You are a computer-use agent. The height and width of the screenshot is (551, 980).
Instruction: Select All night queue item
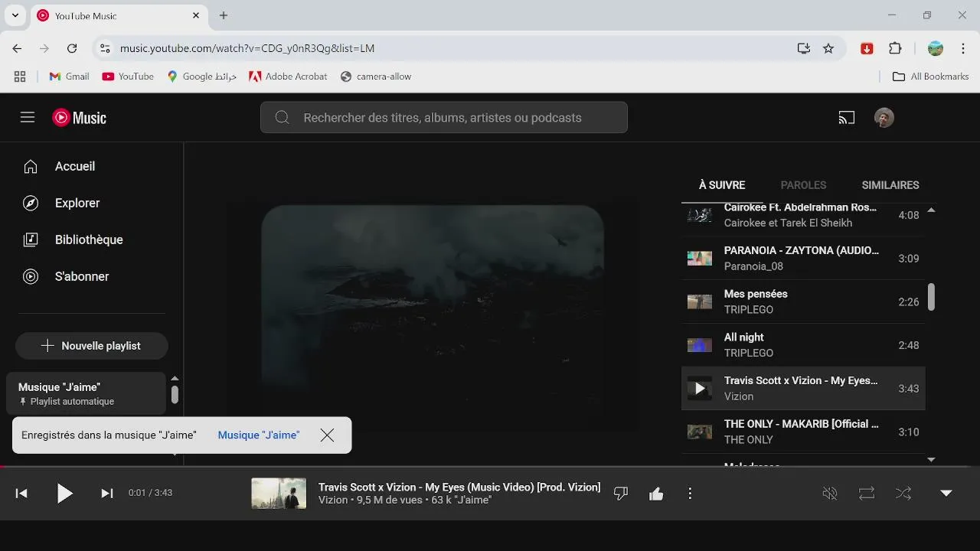tap(803, 345)
